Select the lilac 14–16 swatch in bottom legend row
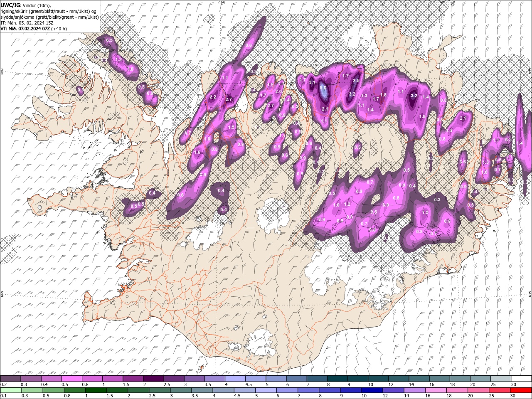Image resolution: width=532 pixels, height=399 pixels. [415, 390]
